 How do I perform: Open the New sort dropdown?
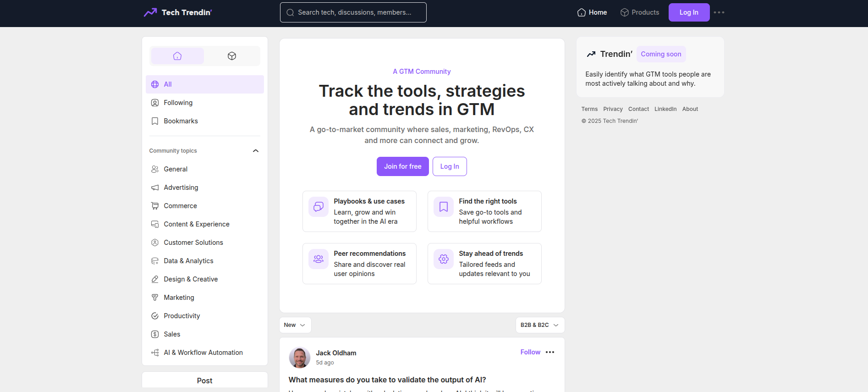pyautogui.click(x=295, y=325)
